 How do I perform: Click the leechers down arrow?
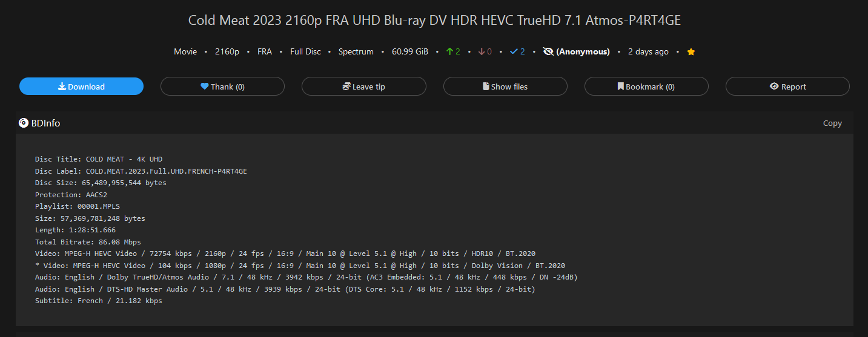[x=482, y=52]
